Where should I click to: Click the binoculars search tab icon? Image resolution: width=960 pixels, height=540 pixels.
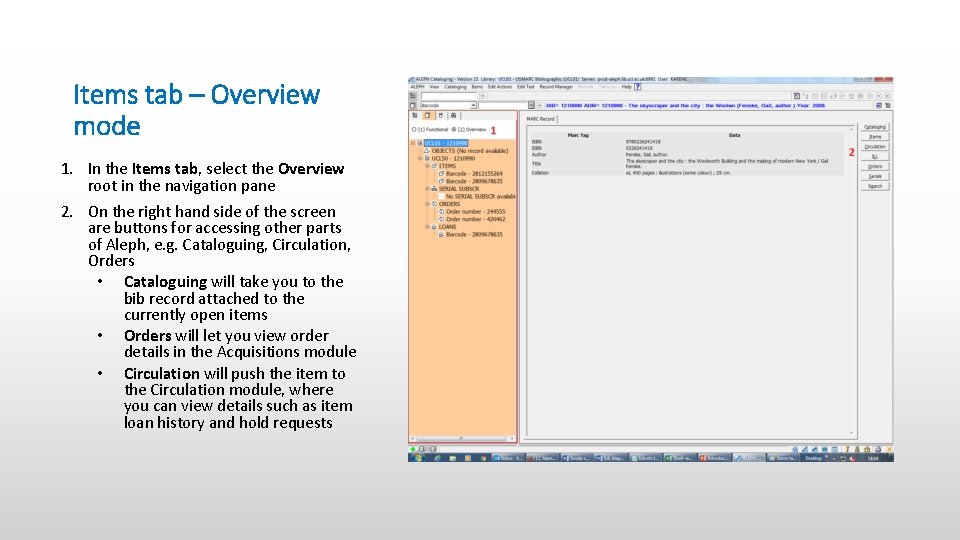click(453, 116)
